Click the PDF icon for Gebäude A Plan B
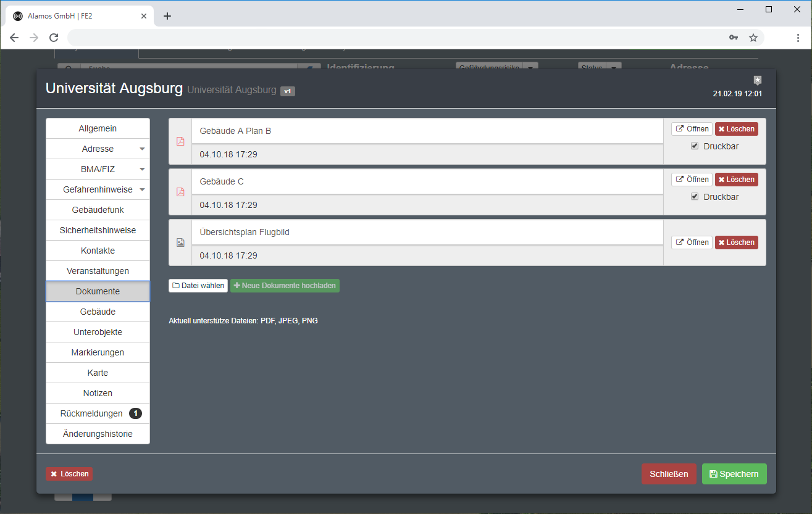The image size is (812, 514). click(x=180, y=141)
